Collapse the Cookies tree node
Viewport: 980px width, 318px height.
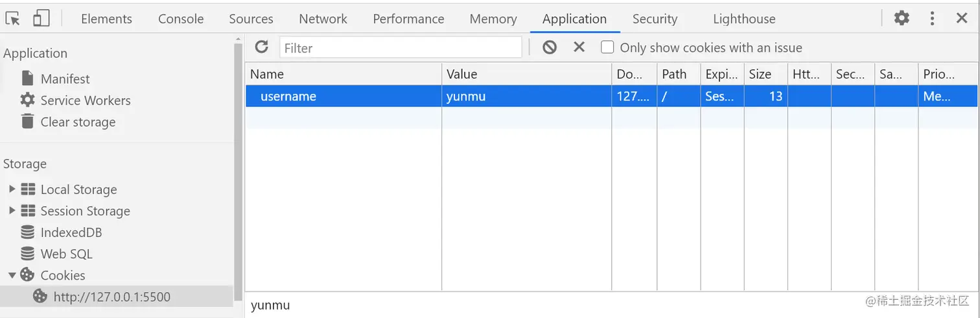tap(12, 275)
